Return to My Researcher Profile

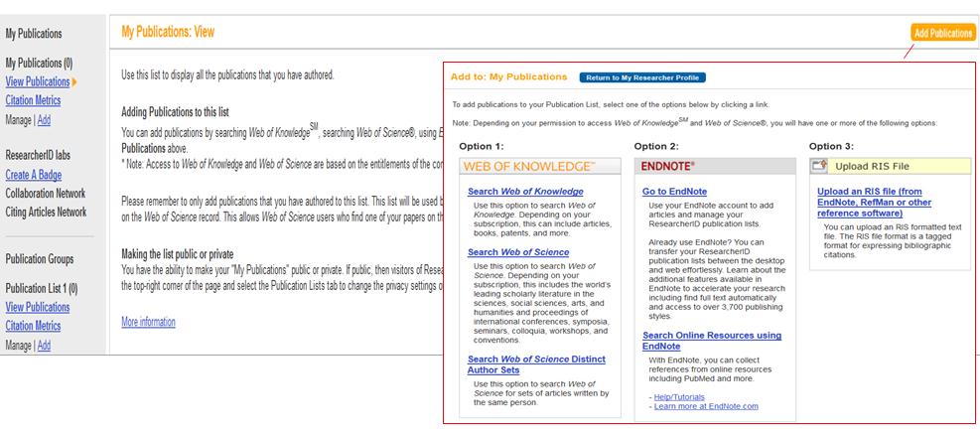[x=641, y=76]
